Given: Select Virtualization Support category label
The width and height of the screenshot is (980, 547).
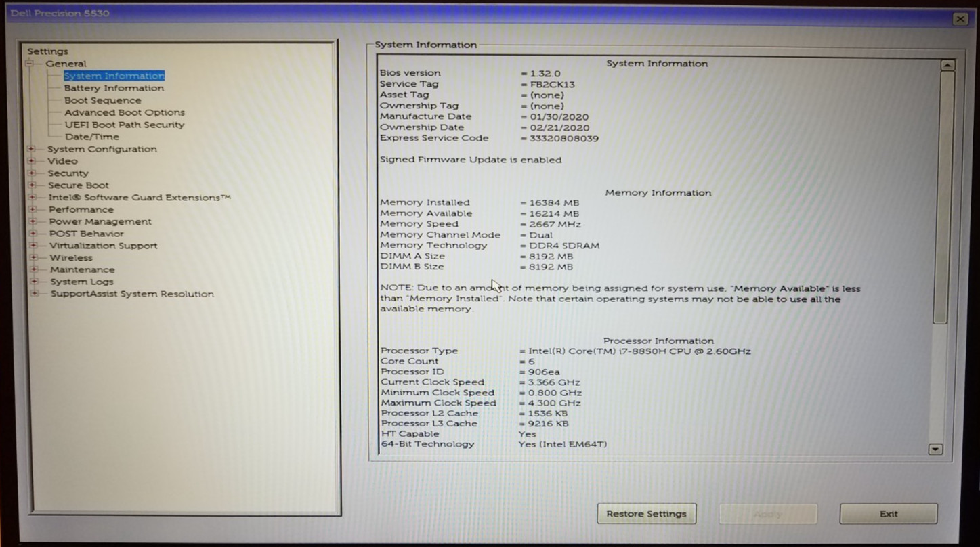Looking at the screenshot, I should click(104, 246).
